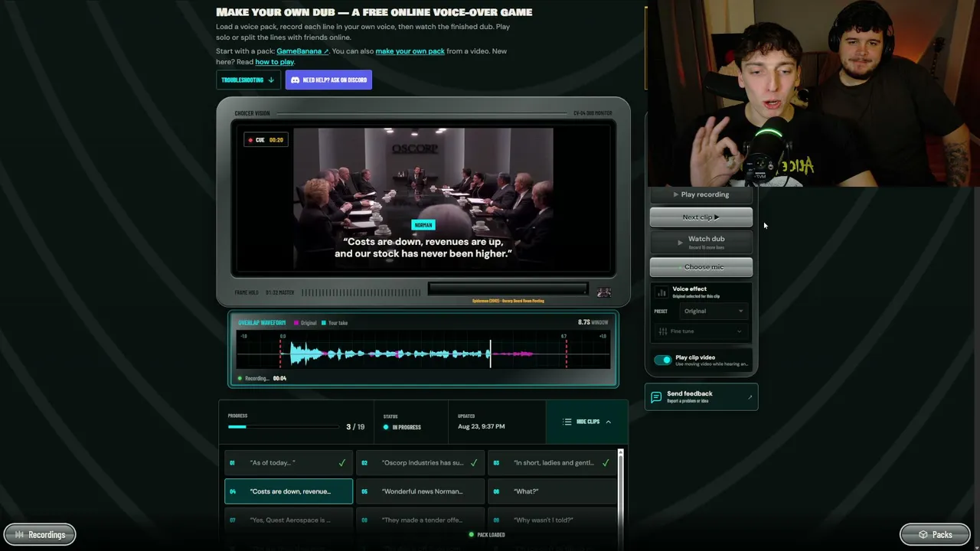Click the Fine tune sliders icon
The height and width of the screenshot is (551, 980).
pos(663,331)
